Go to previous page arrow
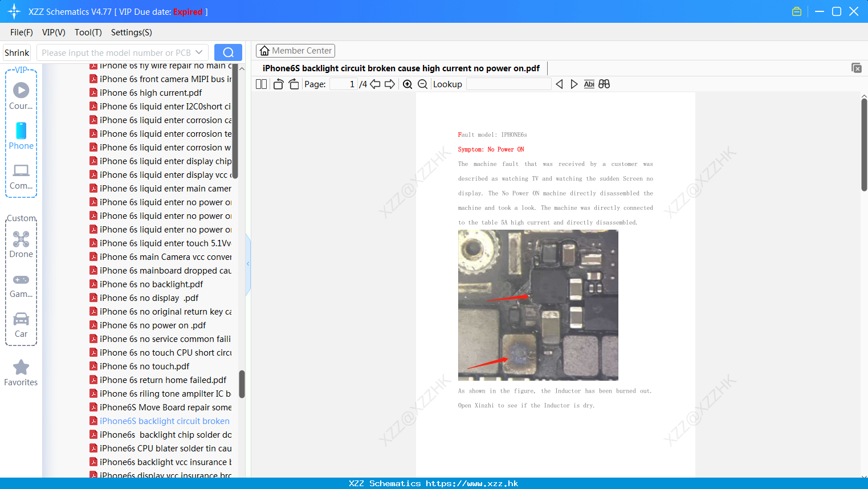This screenshot has width=868, height=489. pyautogui.click(x=375, y=84)
